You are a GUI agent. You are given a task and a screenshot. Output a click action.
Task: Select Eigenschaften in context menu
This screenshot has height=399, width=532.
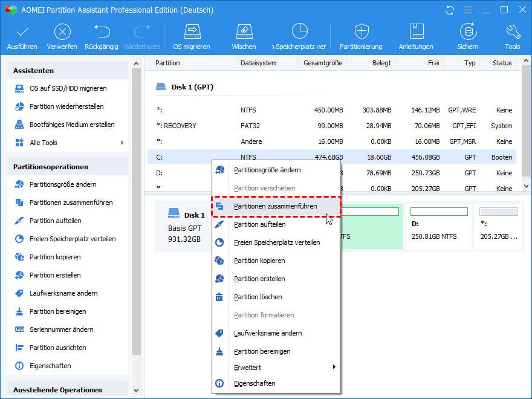tap(276, 383)
